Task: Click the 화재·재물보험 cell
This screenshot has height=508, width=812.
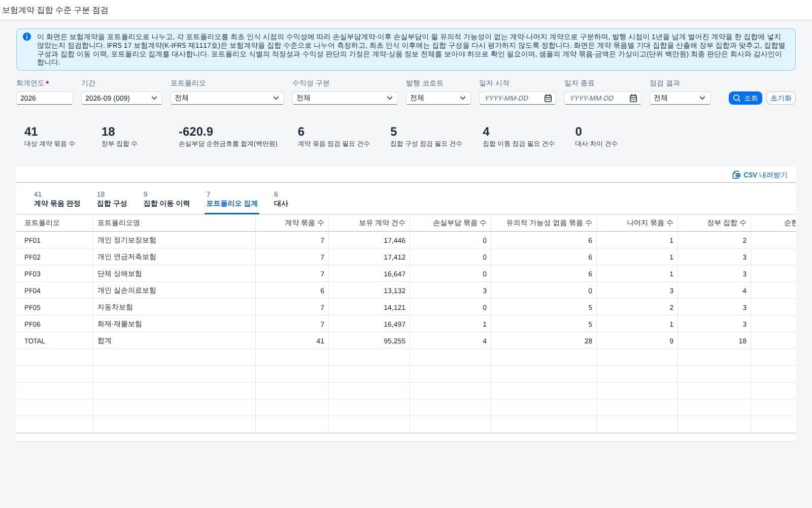Action: 174,324
